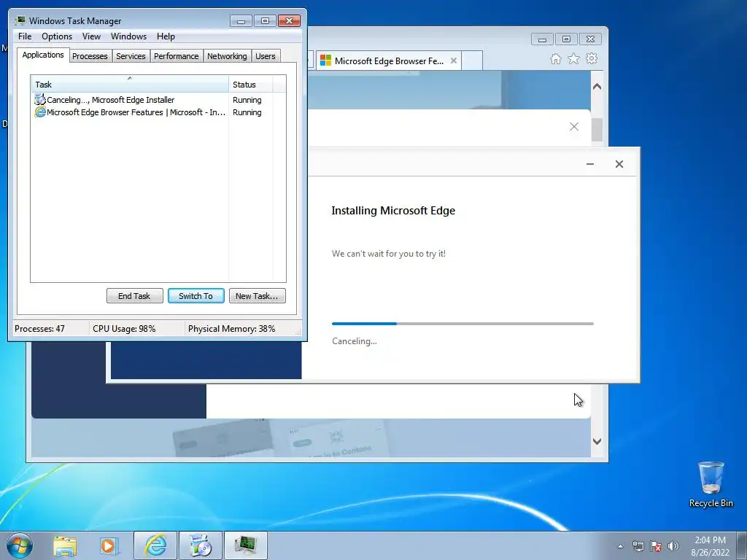This screenshot has width=747, height=560.
Task: Switch to the Users tab
Action: pyautogui.click(x=266, y=56)
